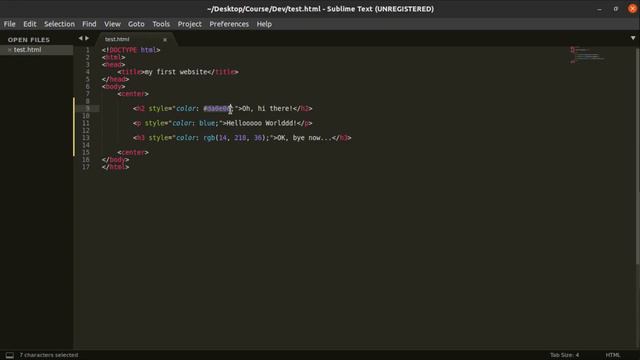
Task: Click the minimap code preview
Action: click(588, 55)
